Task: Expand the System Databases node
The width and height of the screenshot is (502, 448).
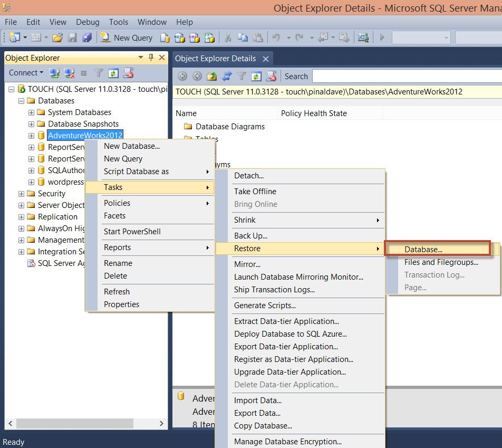Action: pos(31,112)
